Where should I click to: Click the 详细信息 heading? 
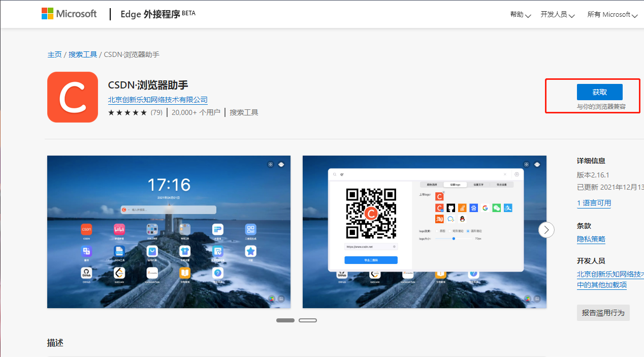(591, 161)
